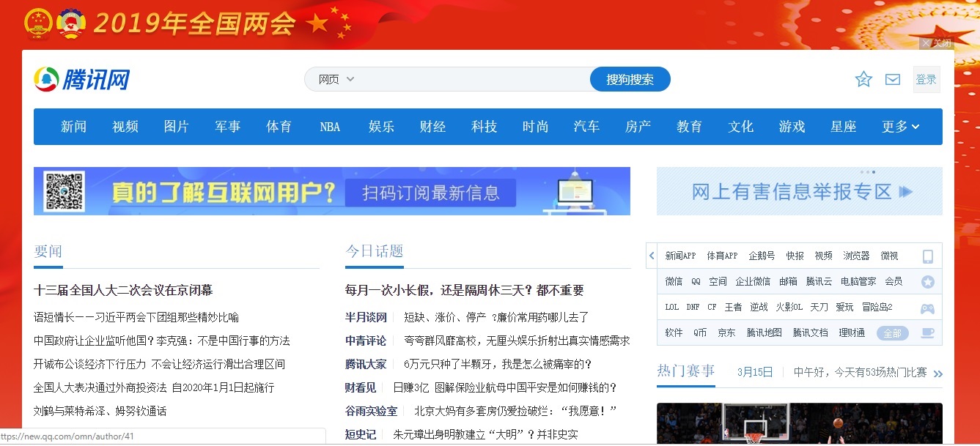Close the 两会 banner with 关闭
980x446 pixels.
tap(937, 43)
